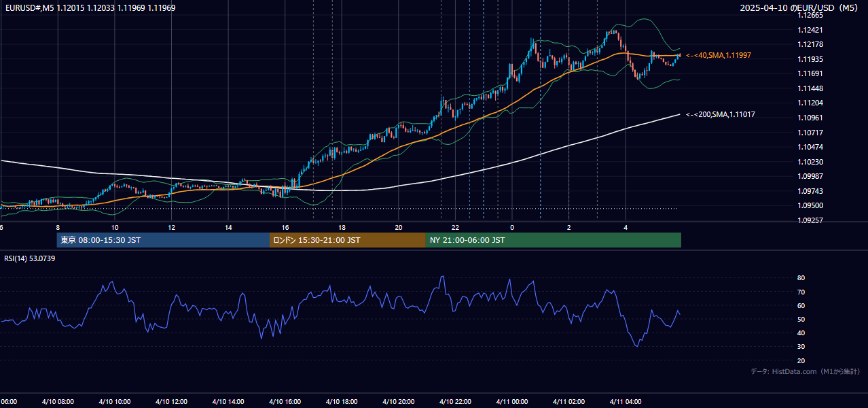
Task: Select the 40 SMA label 1.11997
Action: click(718, 55)
